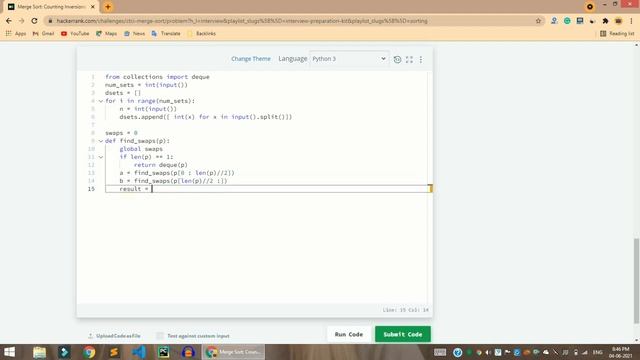640x360 pixels.
Task: Open the YouTube bookmark
Action: click(x=75, y=33)
